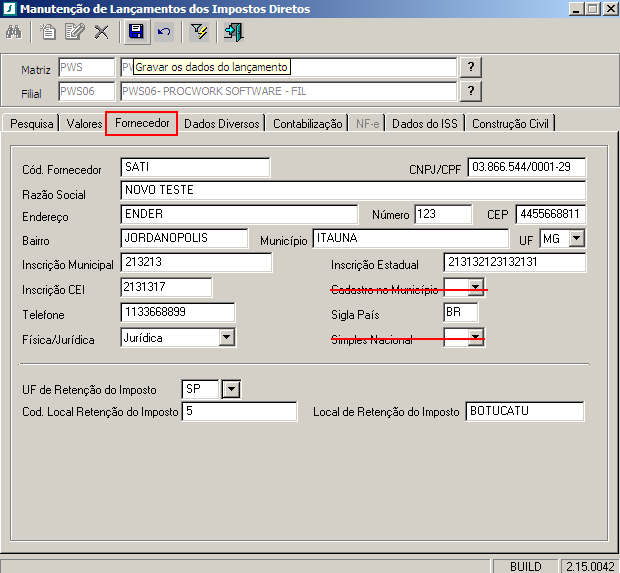Click the exit door icon
Screen dimensions: 620x573
point(234,32)
